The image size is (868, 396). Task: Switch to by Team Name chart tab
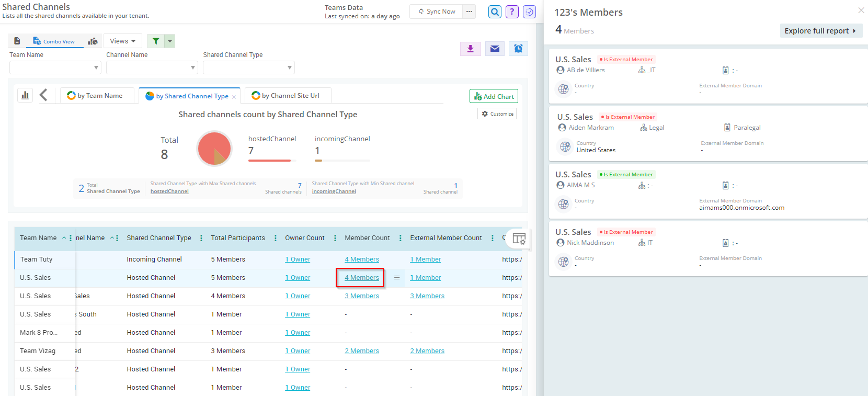tap(97, 96)
